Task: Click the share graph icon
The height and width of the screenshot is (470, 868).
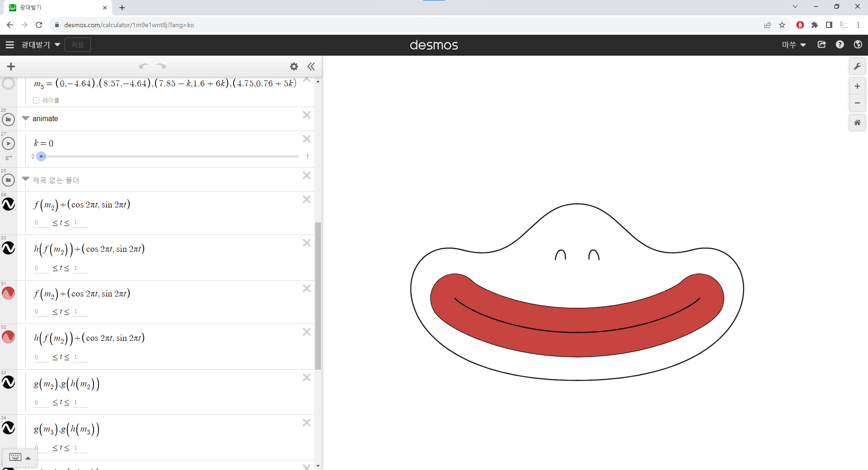Action: pos(821,45)
